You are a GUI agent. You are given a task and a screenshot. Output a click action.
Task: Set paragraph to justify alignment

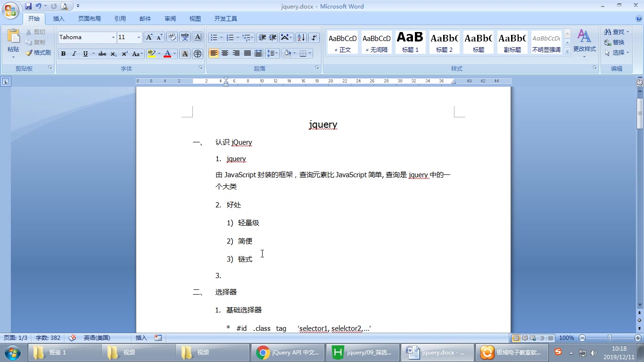click(247, 53)
